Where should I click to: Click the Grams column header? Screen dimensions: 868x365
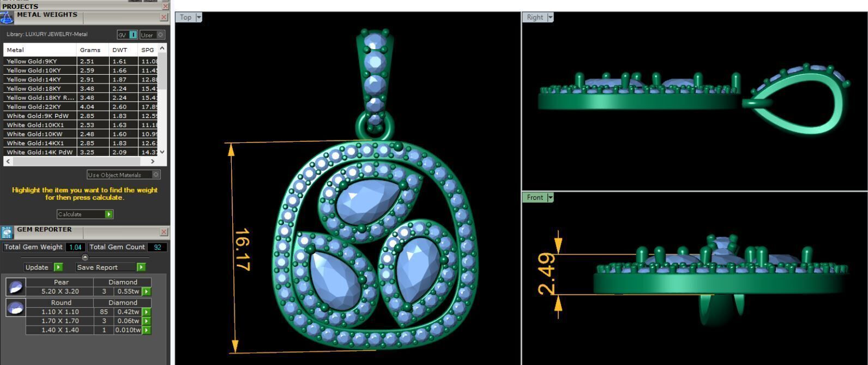tap(93, 50)
